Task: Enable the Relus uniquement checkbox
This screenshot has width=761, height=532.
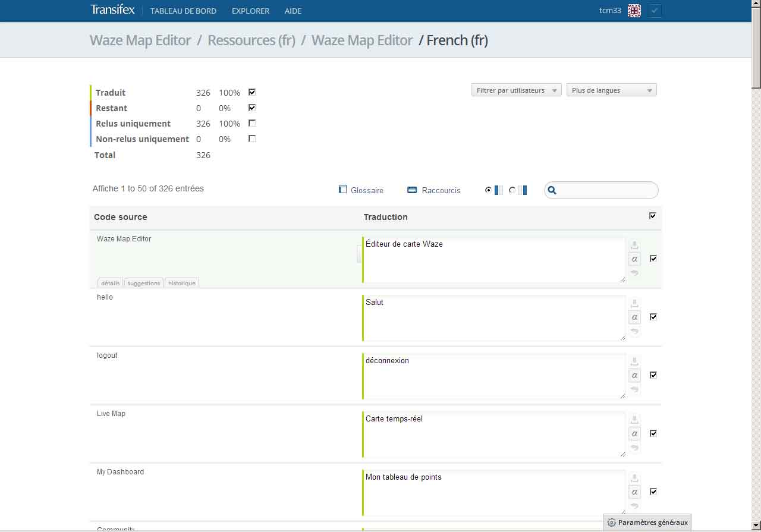Action: click(x=252, y=123)
